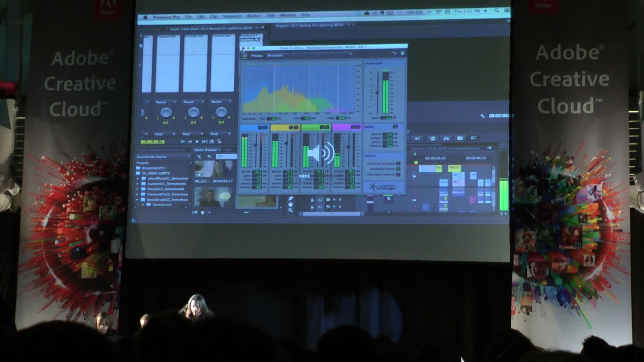The image size is (644, 362).
Task: Select the Zoom tool magnifier icon
Action: (290, 210)
